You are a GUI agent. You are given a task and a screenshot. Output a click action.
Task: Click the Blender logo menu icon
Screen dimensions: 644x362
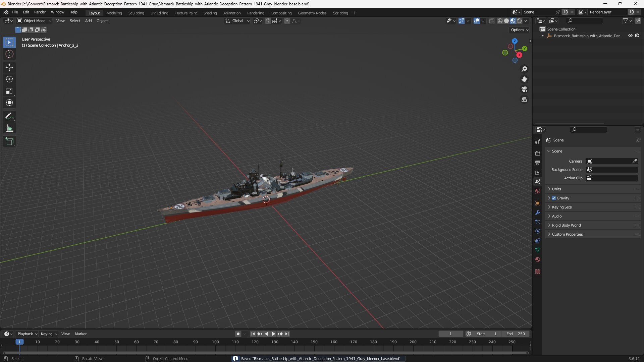click(x=6, y=12)
